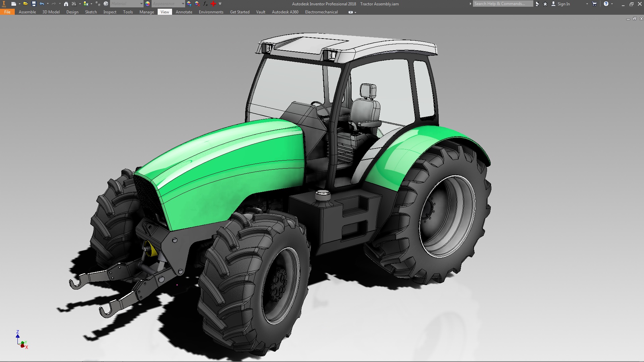
Task: Open the Update options dropdown arrow
Action: pos(80,4)
